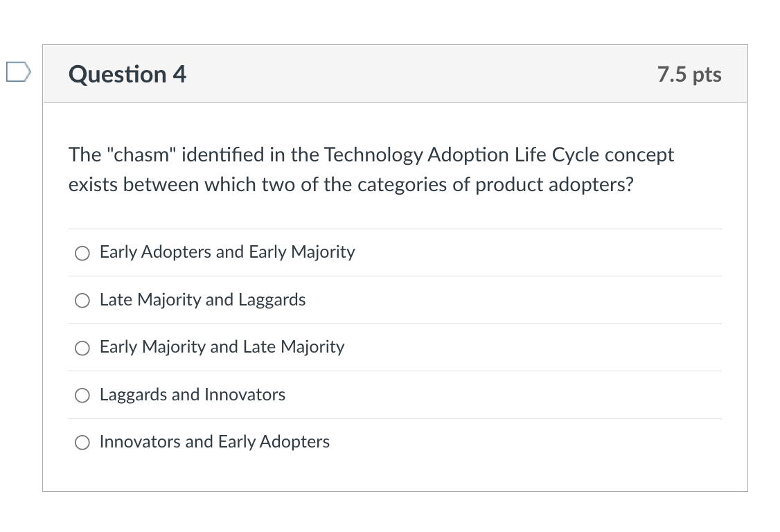Screen dimensions: 780x532
Task: Click the "7.5 pts" points label
Action: pyautogui.click(x=690, y=74)
